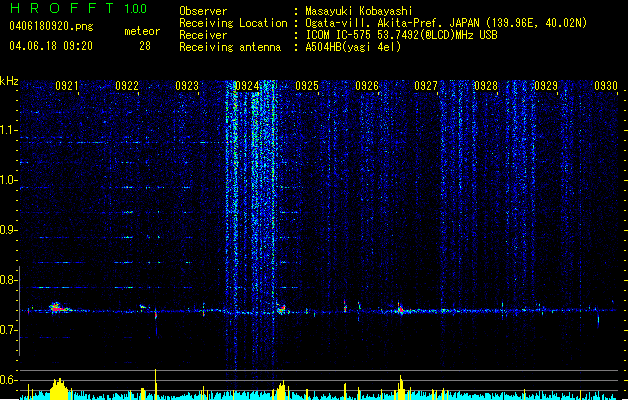Click the kHz axis unit label
Screen dimensions: 629x400
[x=9, y=81]
